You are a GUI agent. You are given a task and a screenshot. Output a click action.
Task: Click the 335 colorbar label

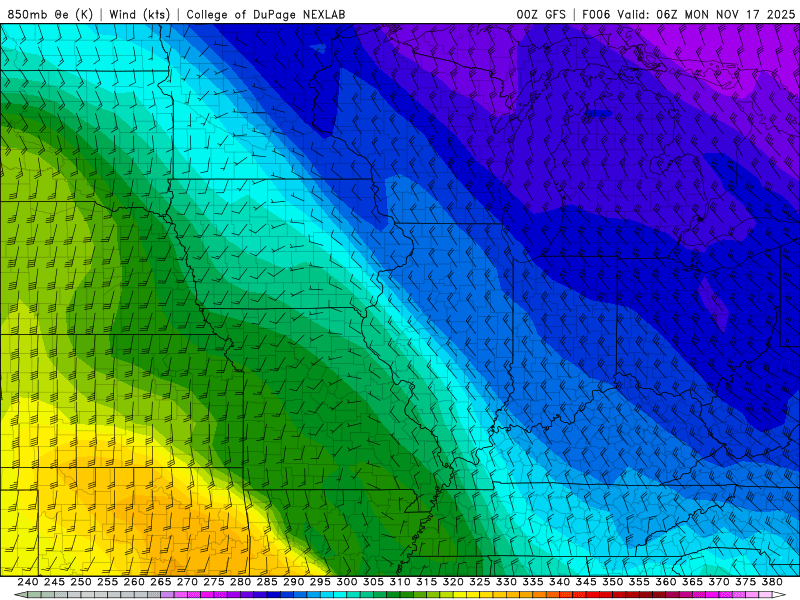click(533, 582)
